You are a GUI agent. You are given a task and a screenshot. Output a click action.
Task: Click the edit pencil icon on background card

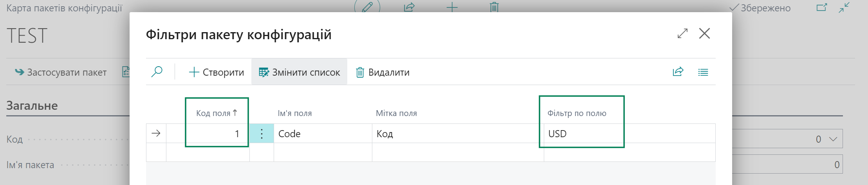367,7
